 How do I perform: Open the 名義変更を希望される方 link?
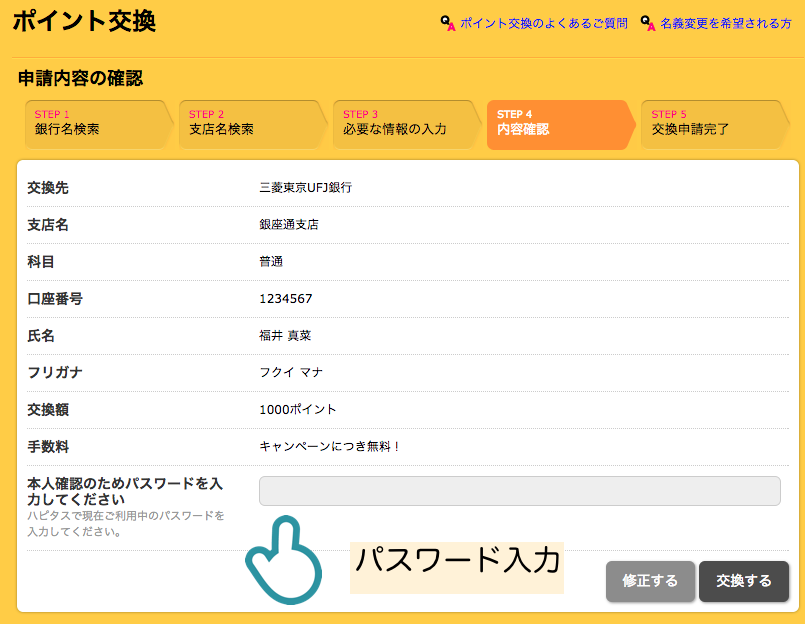coord(726,24)
